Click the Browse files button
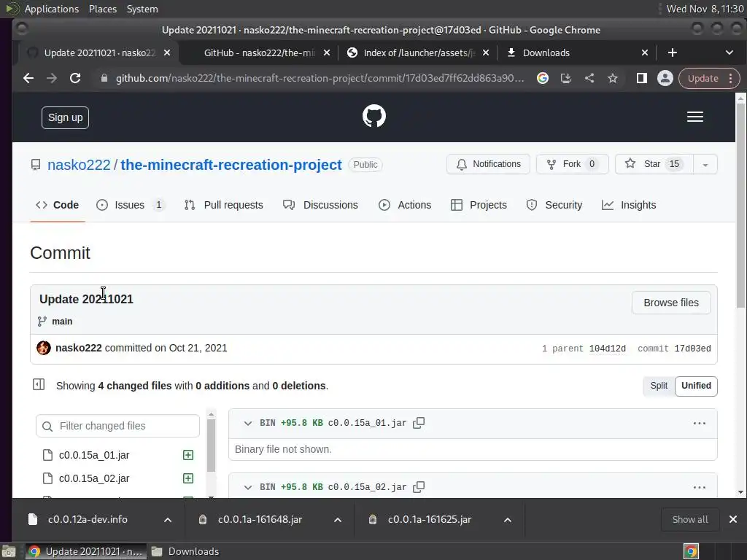 (671, 303)
